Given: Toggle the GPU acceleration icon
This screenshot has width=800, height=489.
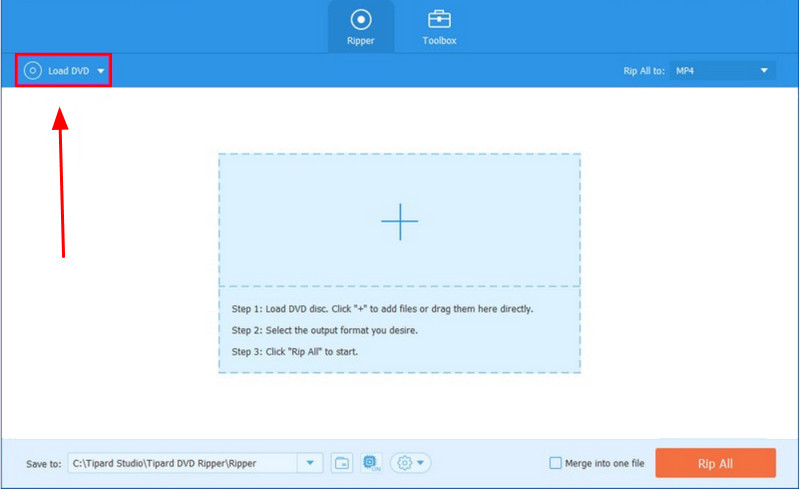Looking at the screenshot, I should 370,463.
